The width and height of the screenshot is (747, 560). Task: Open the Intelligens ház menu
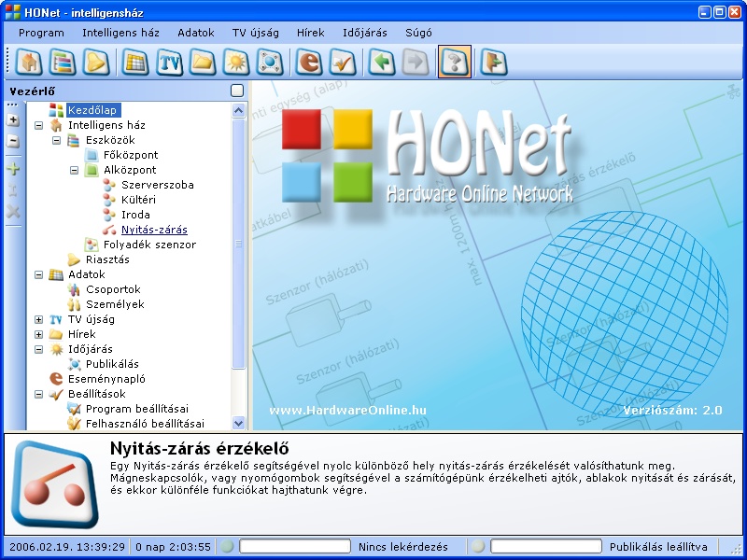[x=120, y=33]
